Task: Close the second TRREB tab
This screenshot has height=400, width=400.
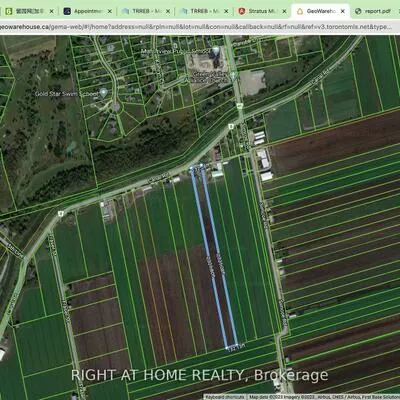Action: point(226,11)
